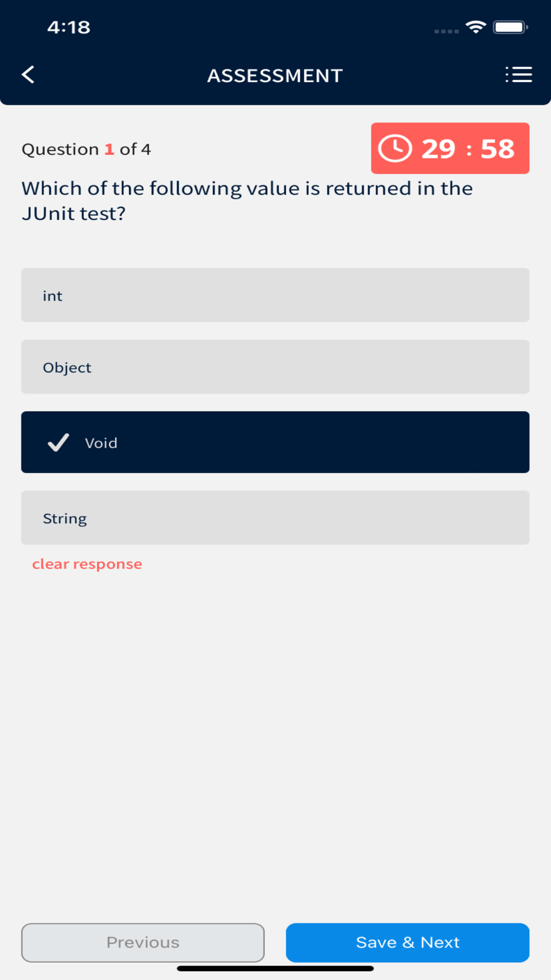The height and width of the screenshot is (980, 551).
Task: Tap the 4:18 status bar clock
Action: click(x=69, y=27)
